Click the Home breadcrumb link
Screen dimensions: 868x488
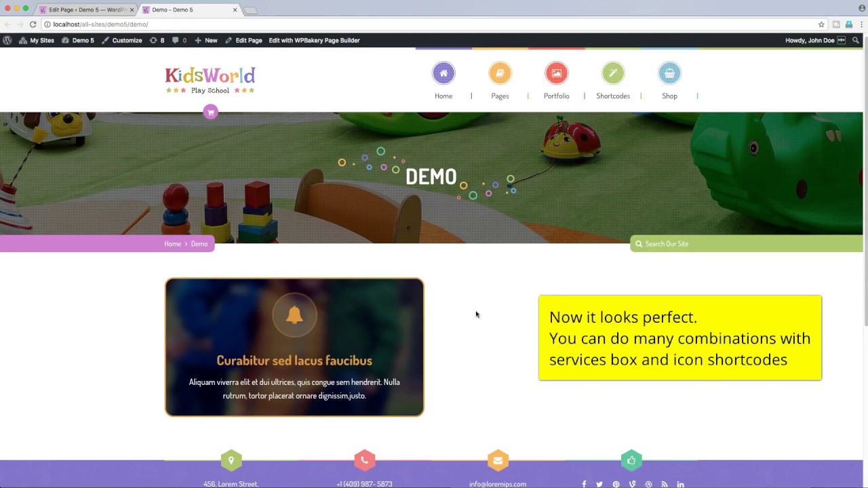[x=172, y=243]
